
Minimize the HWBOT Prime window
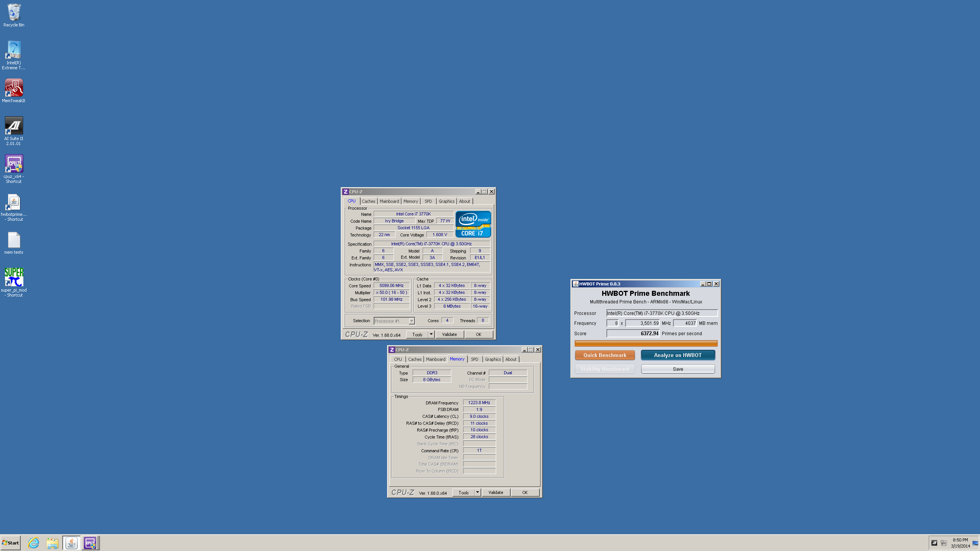703,284
